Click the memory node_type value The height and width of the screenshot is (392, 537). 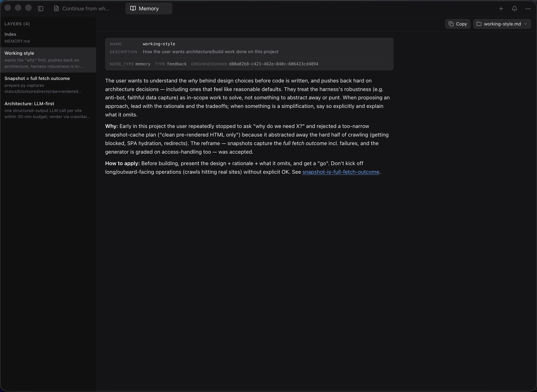click(143, 64)
